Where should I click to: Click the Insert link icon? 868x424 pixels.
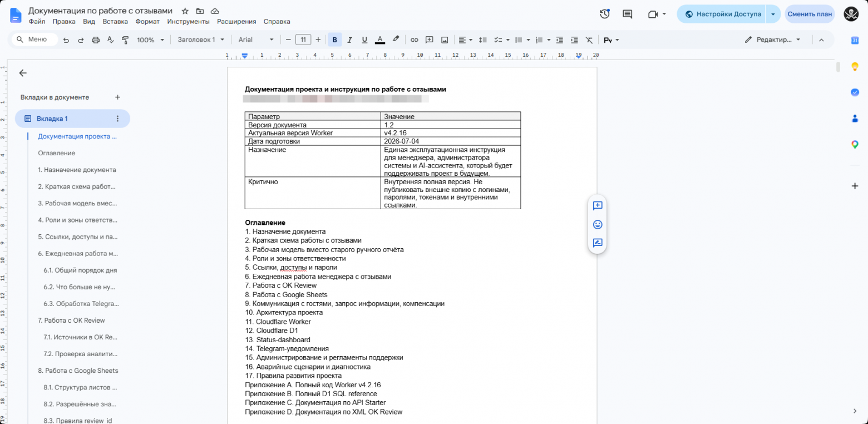click(415, 40)
